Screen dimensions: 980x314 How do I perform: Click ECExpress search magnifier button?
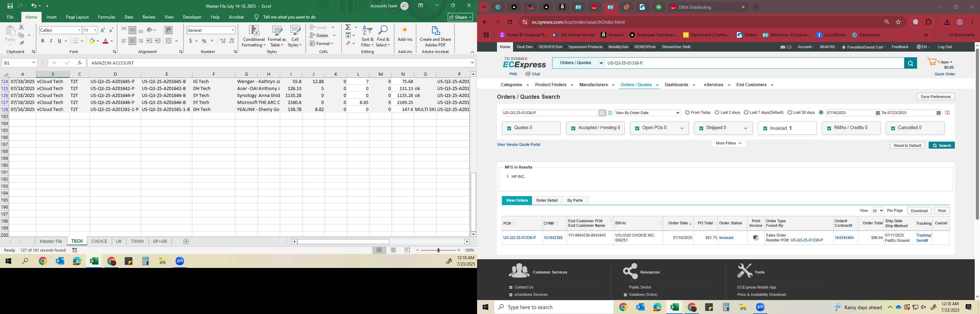(x=910, y=63)
